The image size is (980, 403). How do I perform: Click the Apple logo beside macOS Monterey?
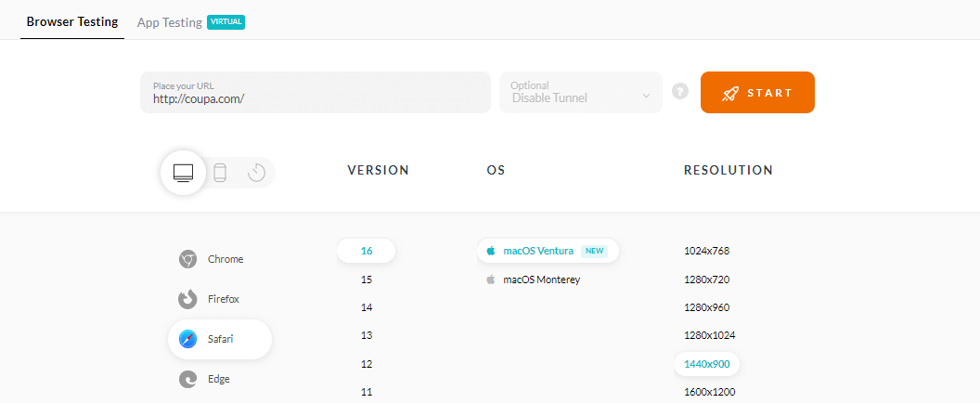coord(491,279)
